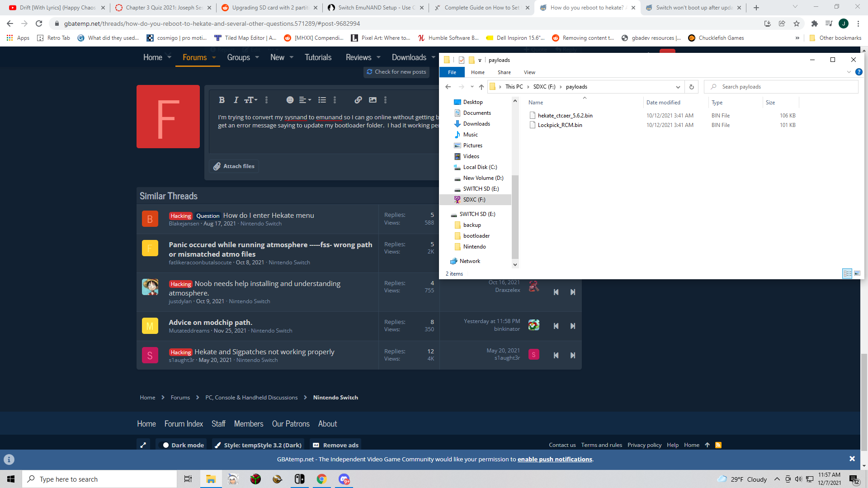Open the Forums navigation tab

[x=194, y=57]
